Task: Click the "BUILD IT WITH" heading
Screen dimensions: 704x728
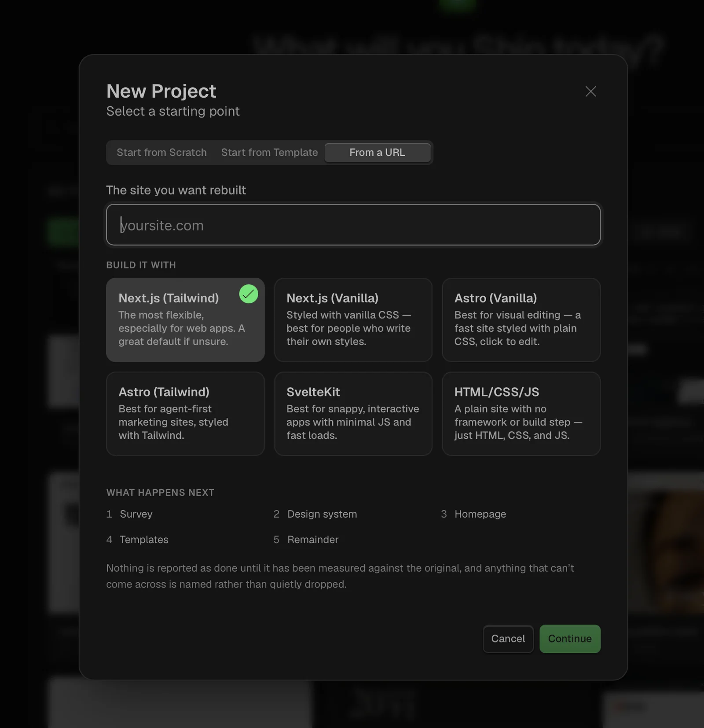Action: [141, 265]
